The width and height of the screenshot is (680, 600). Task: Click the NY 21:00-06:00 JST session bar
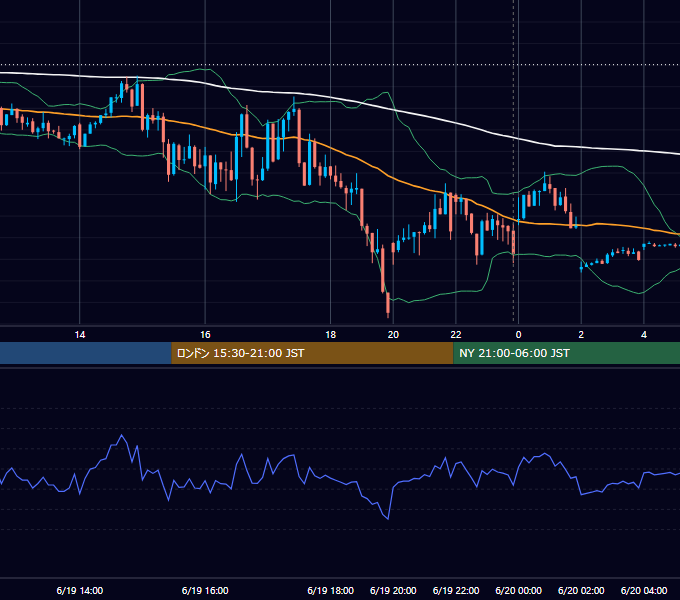566,353
